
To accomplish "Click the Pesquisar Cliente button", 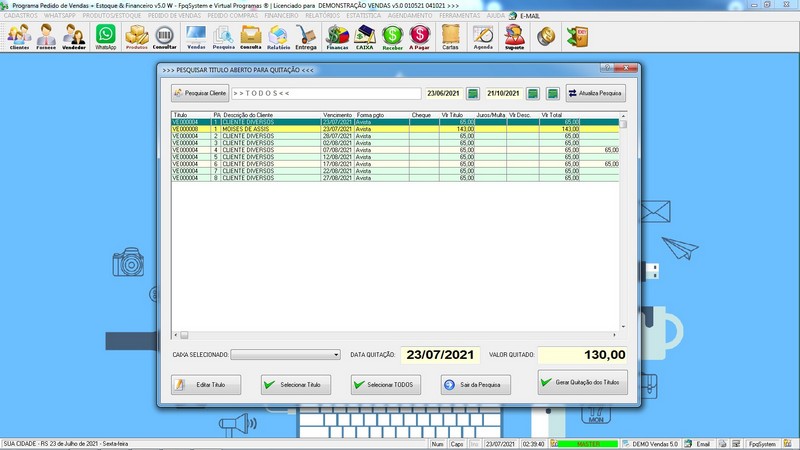I will click(200, 93).
